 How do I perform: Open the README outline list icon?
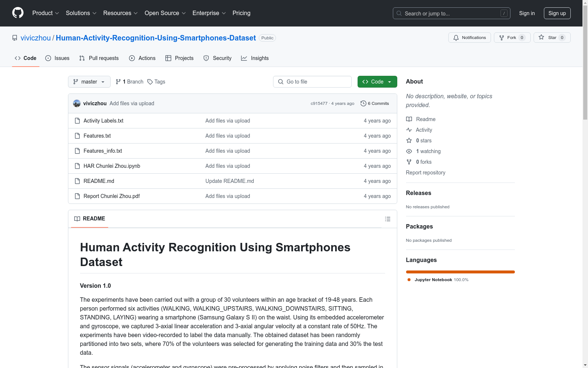(388, 219)
